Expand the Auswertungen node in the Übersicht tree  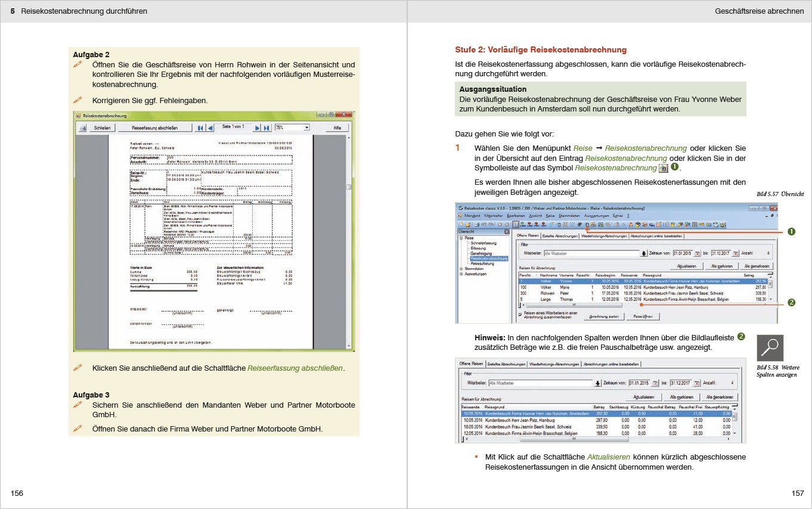coord(461,274)
